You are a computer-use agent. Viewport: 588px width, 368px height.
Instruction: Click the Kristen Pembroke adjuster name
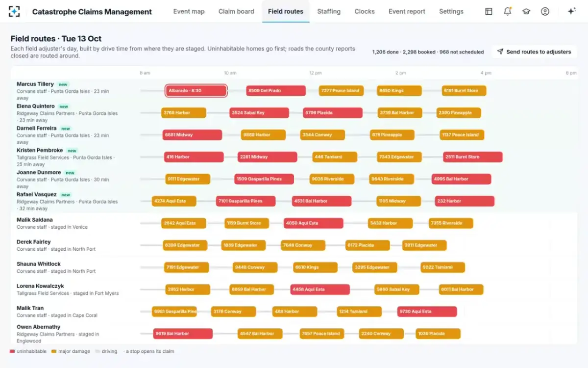(40, 150)
